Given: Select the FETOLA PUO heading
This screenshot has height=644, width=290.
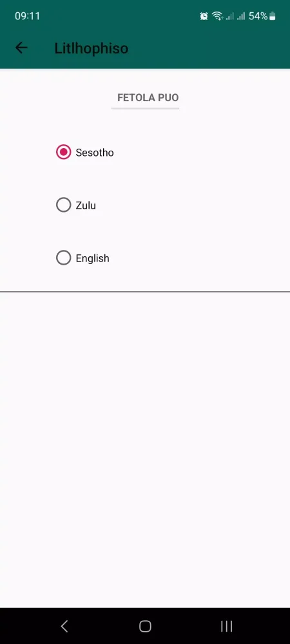Looking at the screenshot, I should pyautogui.click(x=148, y=98).
